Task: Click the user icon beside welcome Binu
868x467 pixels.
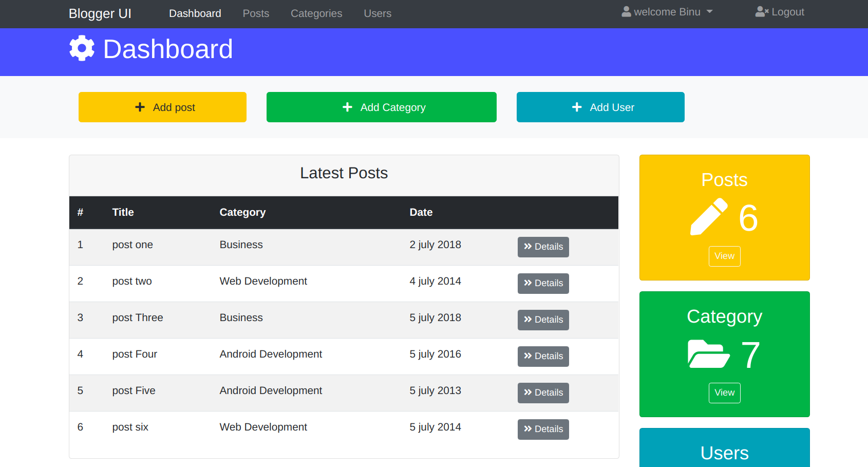Action: pos(626,12)
